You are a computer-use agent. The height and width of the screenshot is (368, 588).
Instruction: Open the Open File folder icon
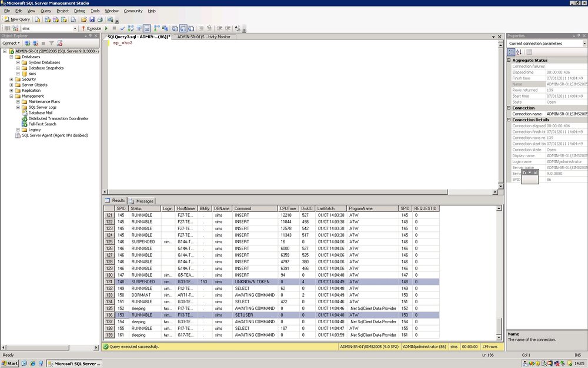(83, 19)
